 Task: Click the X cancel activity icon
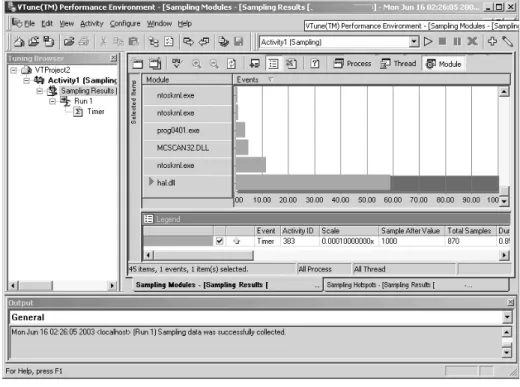472,42
